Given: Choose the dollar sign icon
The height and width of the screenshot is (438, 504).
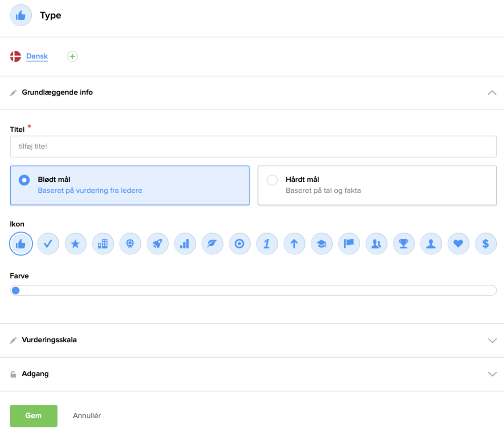Looking at the screenshot, I should pyautogui.click(x=485, y=243).
